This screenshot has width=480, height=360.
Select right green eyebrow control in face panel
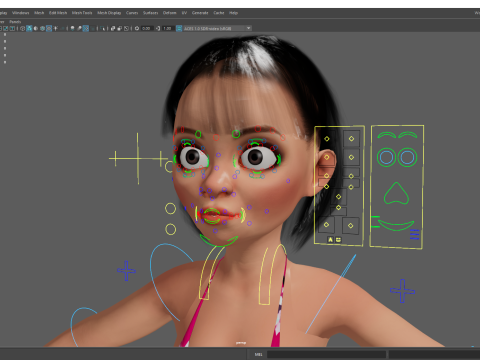(408, 135)
